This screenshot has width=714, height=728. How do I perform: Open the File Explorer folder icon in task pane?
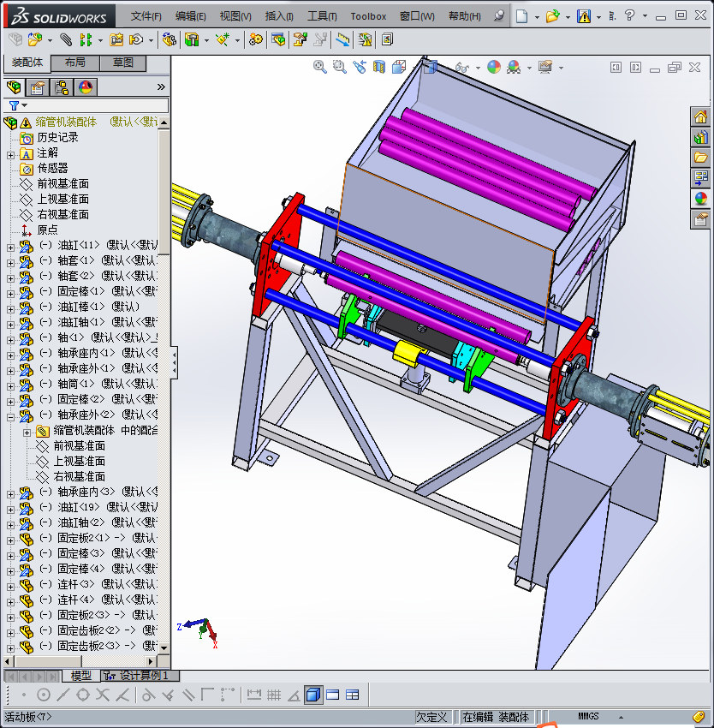(x=700, y=158)
